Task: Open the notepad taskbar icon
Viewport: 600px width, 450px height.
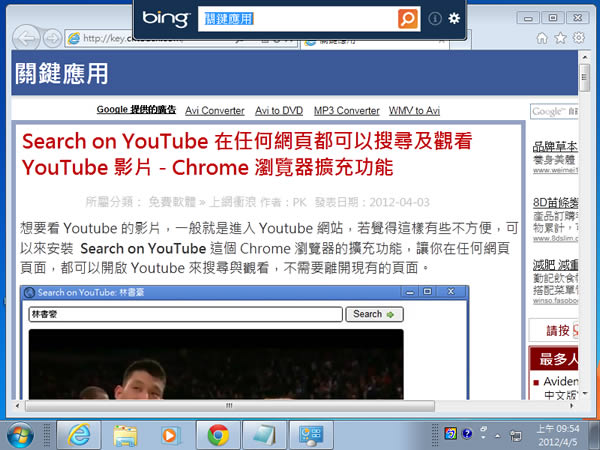Action: click(264, 435)
